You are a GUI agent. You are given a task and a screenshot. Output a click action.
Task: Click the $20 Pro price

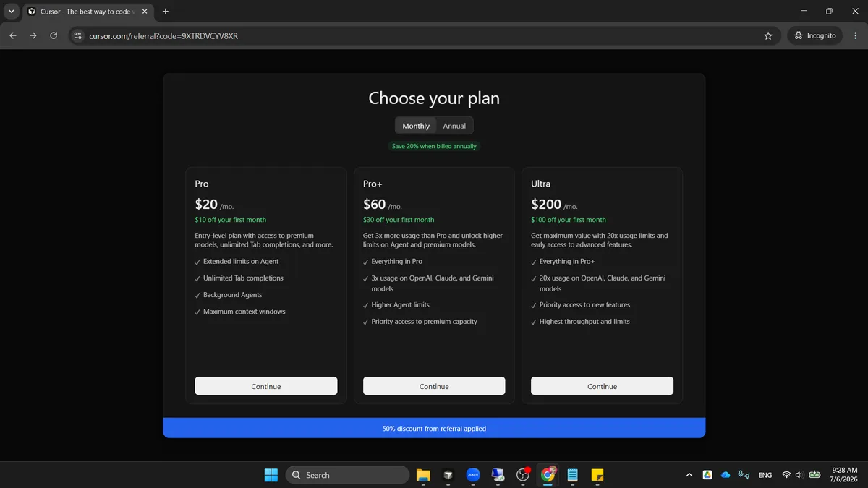click(206, 205)
